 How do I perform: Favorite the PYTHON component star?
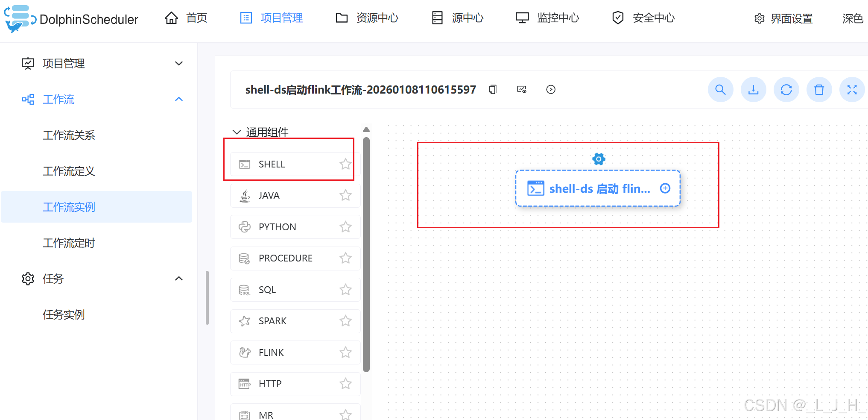click(345, 227)
